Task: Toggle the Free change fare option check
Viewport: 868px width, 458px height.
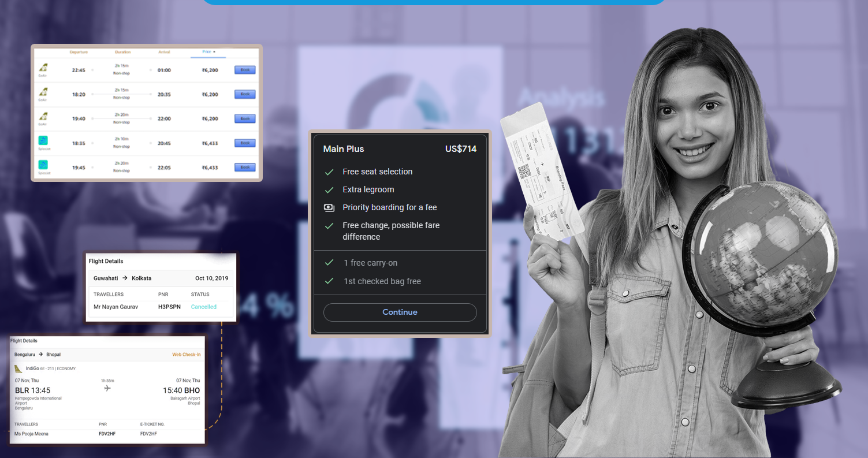Action: (x=329, y=225)
